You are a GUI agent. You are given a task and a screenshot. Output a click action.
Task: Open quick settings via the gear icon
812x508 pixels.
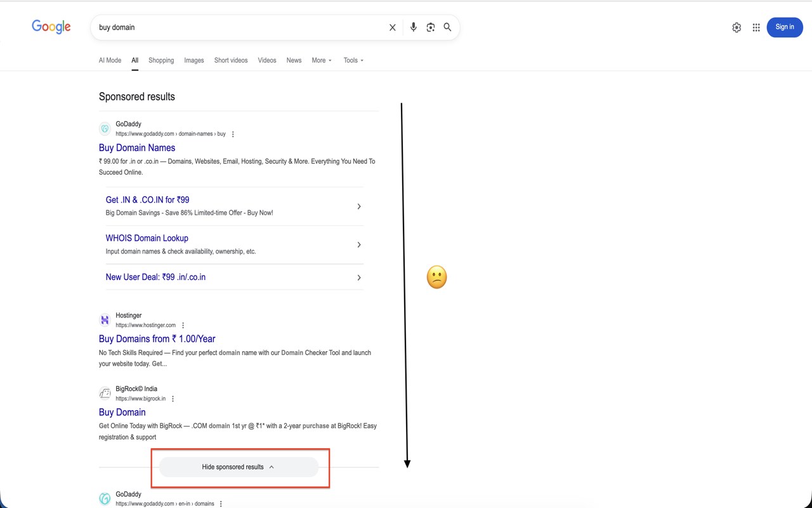[x=737, y=27]
